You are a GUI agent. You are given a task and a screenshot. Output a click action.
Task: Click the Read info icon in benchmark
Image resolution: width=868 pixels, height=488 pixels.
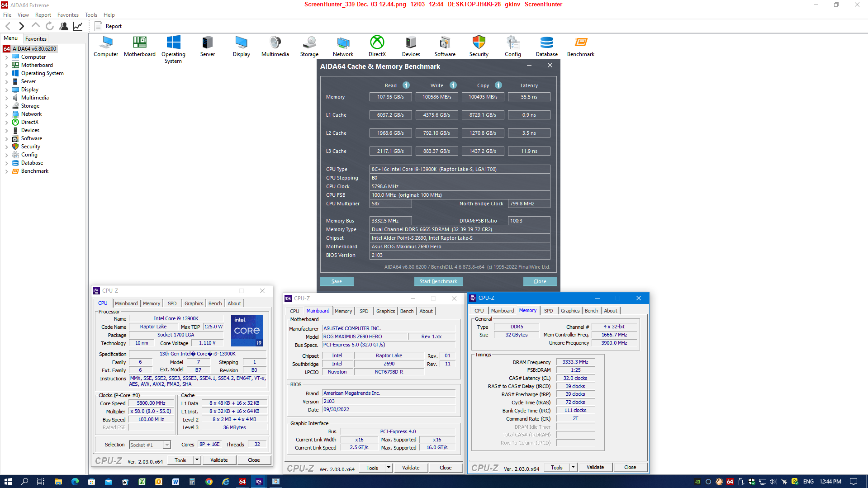click(x=406, y=85)
